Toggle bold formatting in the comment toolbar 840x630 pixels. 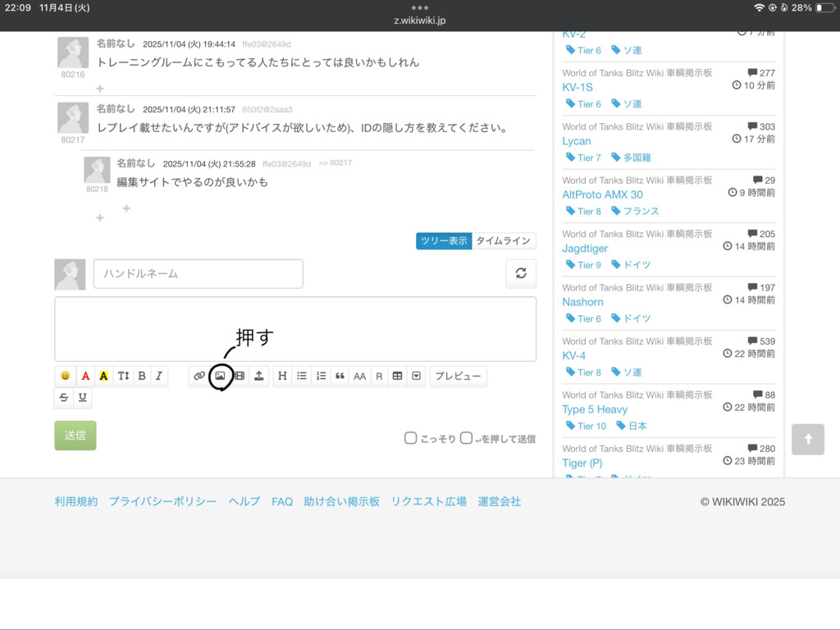142,376
